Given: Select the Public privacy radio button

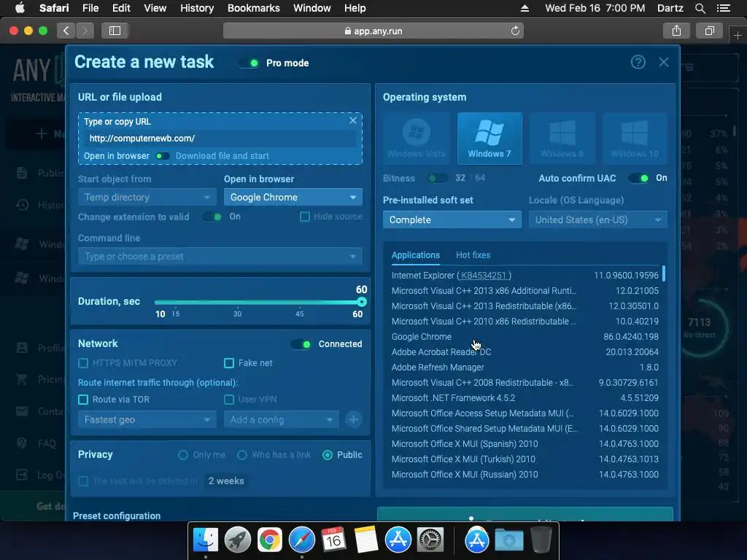Looking at the screenshot, I should pos(328,455).
